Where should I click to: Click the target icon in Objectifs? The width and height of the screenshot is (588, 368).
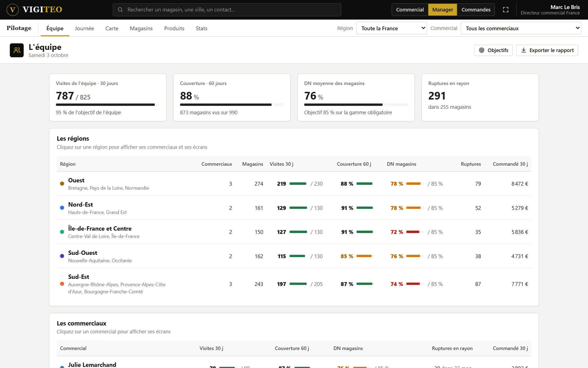click(x=482, y=50)
